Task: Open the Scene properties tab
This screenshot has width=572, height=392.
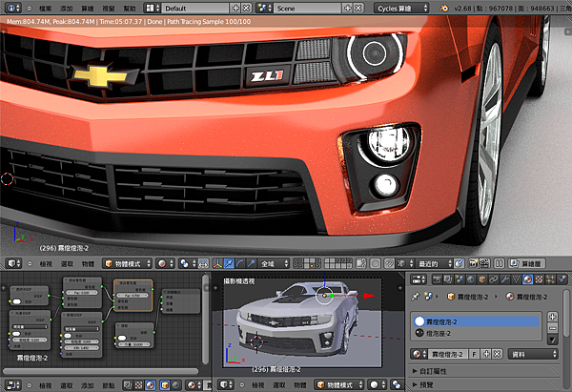Action: [460, 280]
